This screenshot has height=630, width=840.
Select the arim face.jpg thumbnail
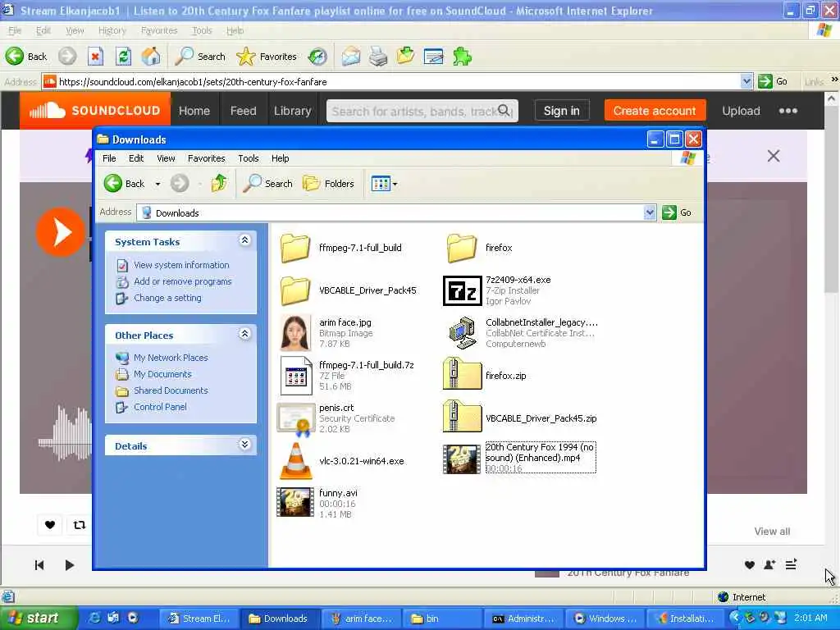295,333
